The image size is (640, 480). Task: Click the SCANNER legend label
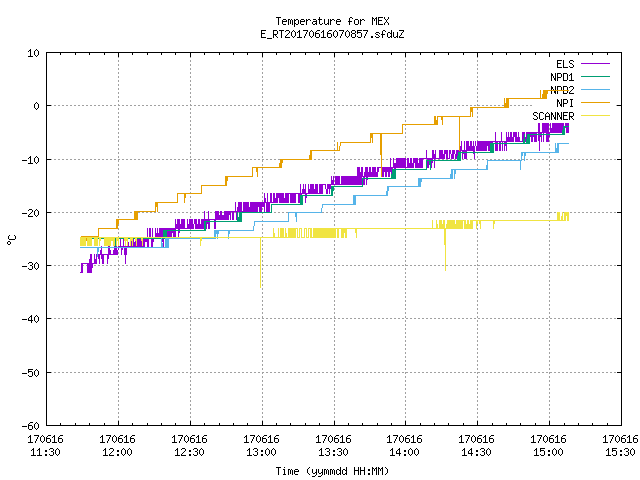(x=553, y=116)
